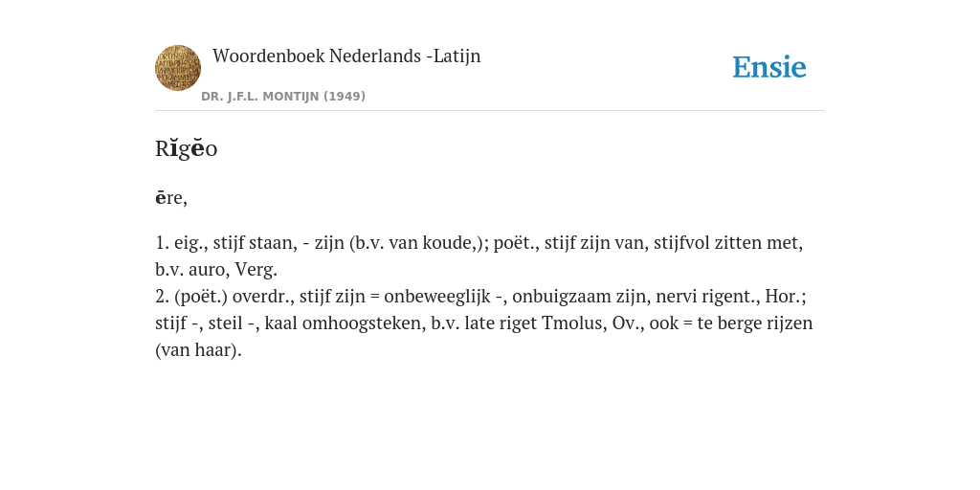Click the abbreviation "Ov.," after Tmolus
The width and height of the screenshot is (980, 490).
(628, 323)
